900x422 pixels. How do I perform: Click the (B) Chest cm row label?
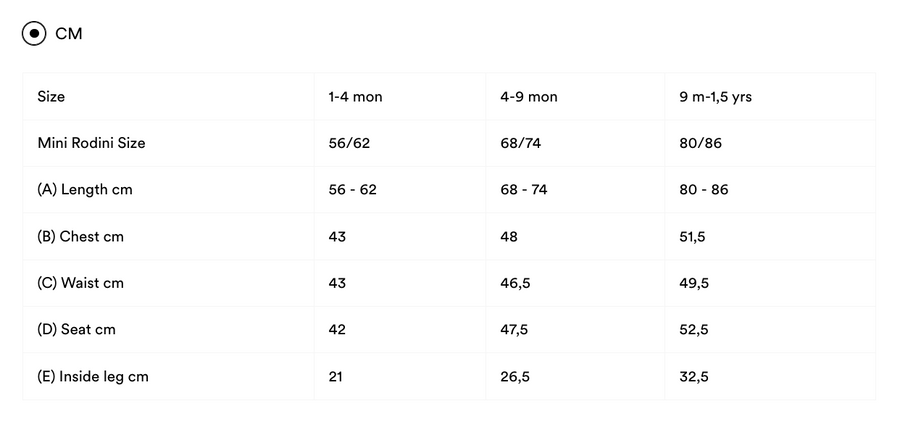(x=80, y=237)
